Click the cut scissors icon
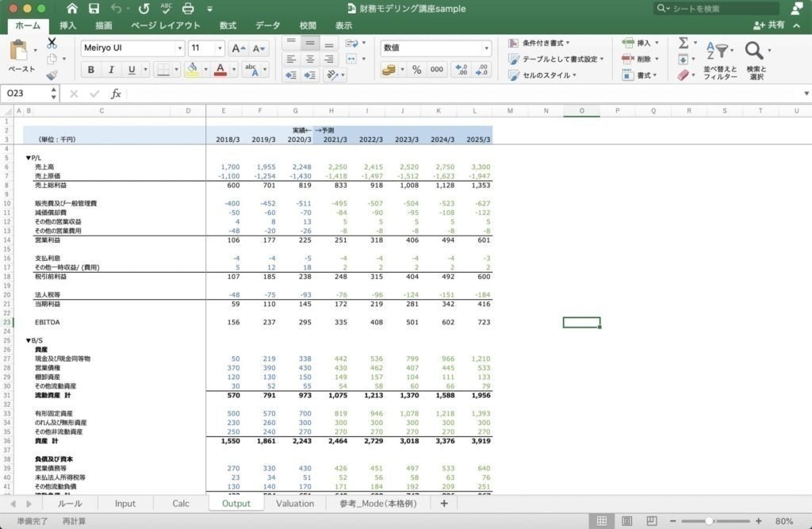Screen dimensions: 812x529 pyautogui.click(x=52, y=43)
